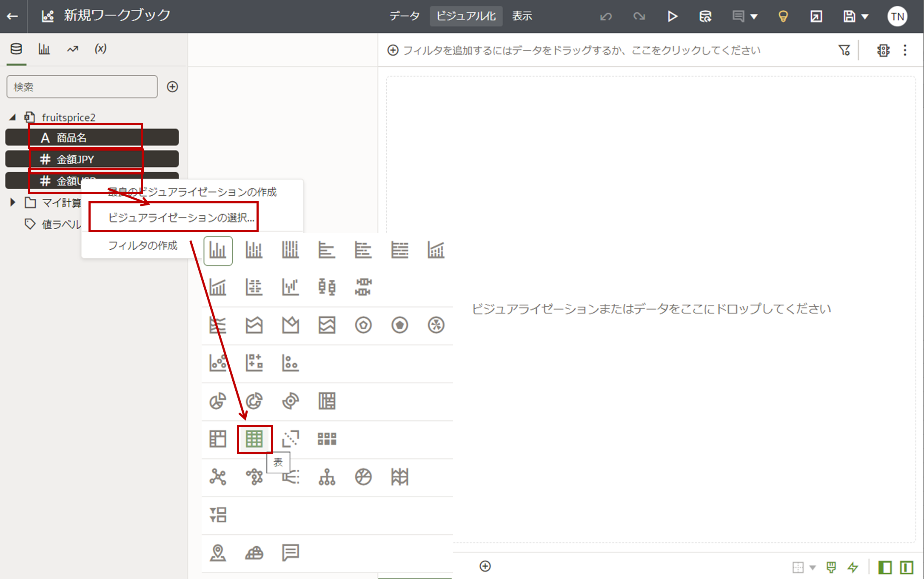Select the Pivot table visualization icon

[x=218, y=439]
